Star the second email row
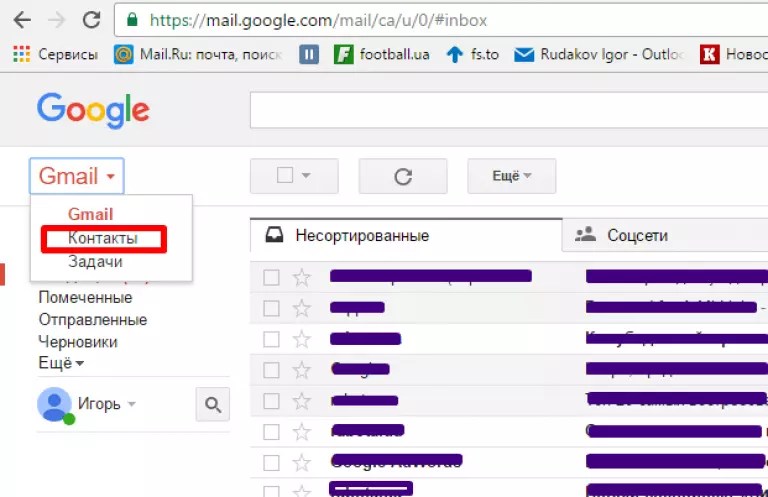The image size is (768, 497). [x=302, y=308]
